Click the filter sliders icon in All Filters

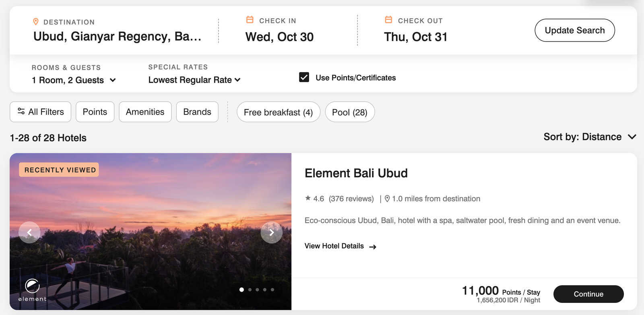[21, 111]
